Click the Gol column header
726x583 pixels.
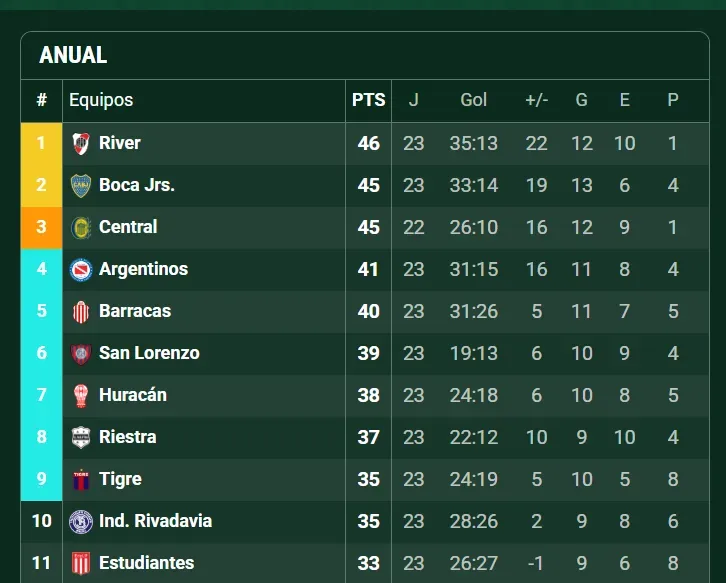[474, 100]
